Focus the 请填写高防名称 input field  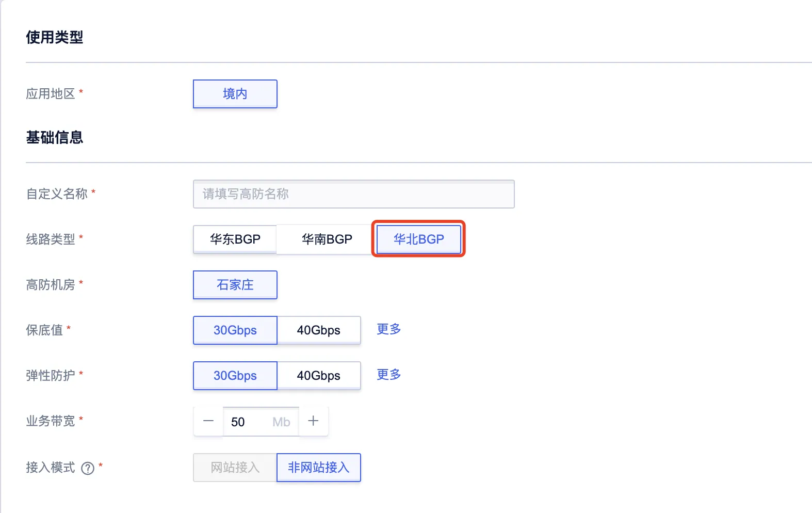coord(354,194)
